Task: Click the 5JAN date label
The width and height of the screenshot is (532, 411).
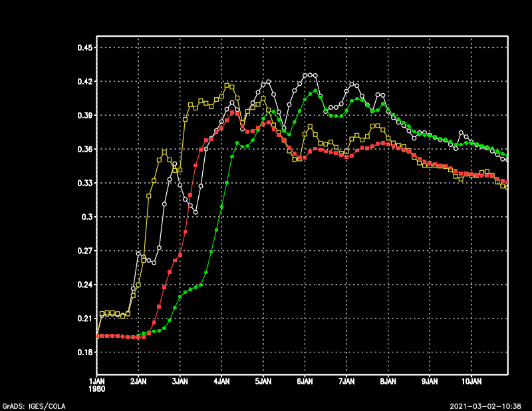Action: click(263, 382)
